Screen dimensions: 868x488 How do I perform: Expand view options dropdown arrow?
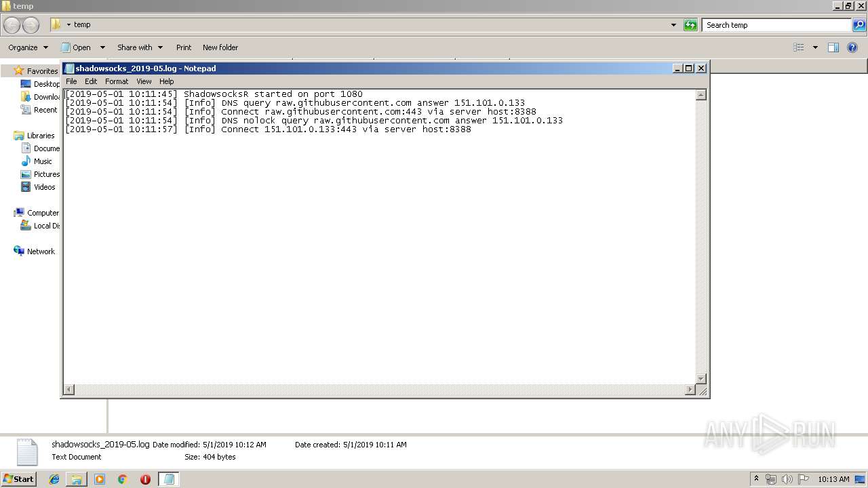815,47
